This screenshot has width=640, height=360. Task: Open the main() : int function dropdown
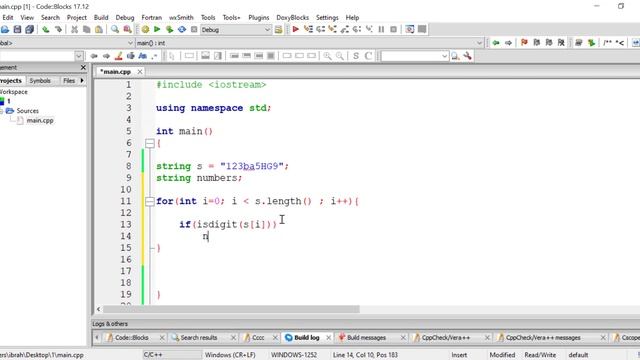pos(479,43)
